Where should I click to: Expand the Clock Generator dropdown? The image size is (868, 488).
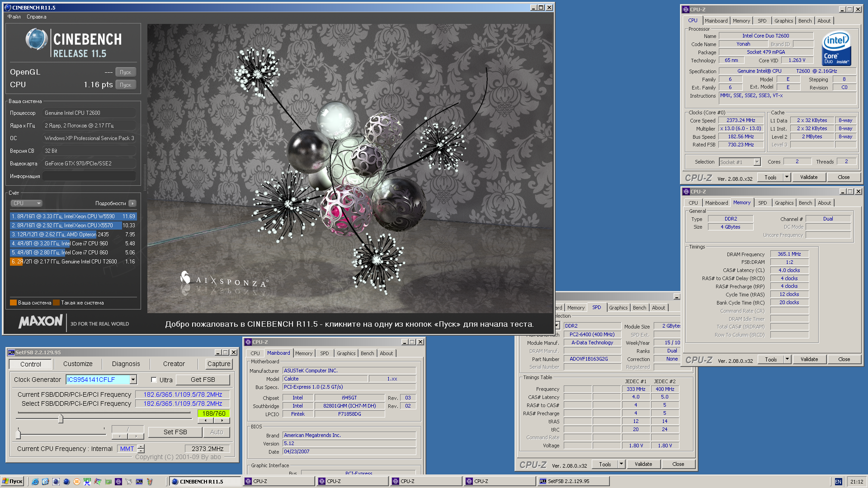133,380
